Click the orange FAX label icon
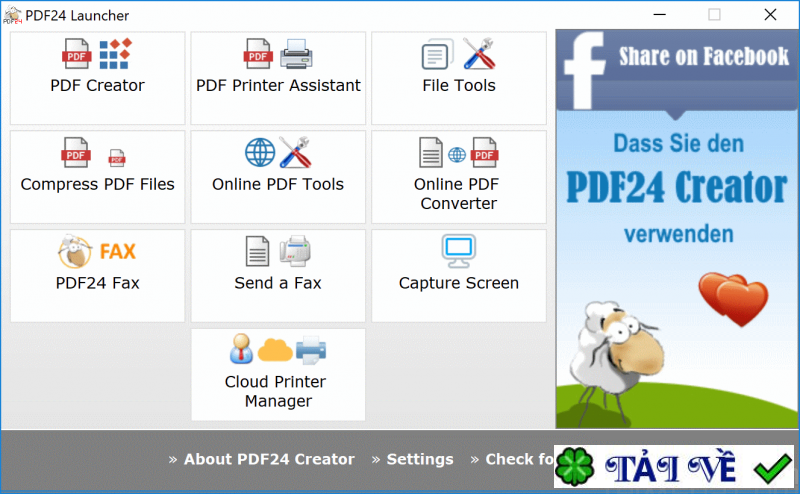 [x=118, y=252]
